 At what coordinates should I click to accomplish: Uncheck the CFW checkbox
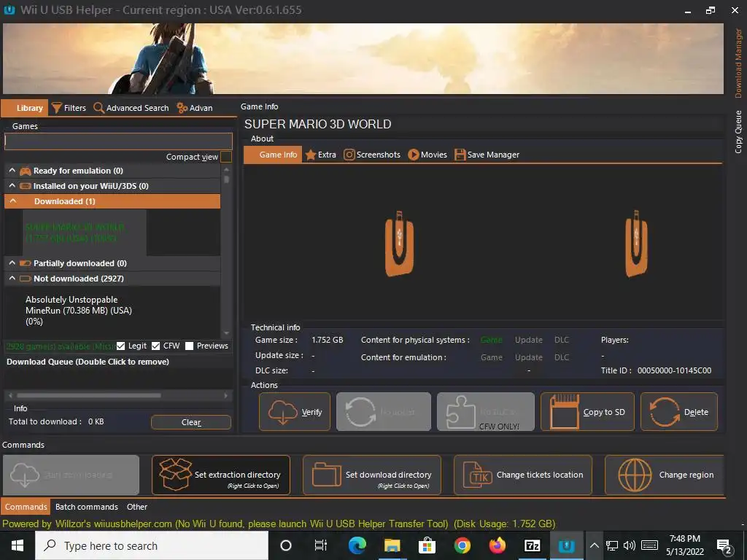[156, 346]
